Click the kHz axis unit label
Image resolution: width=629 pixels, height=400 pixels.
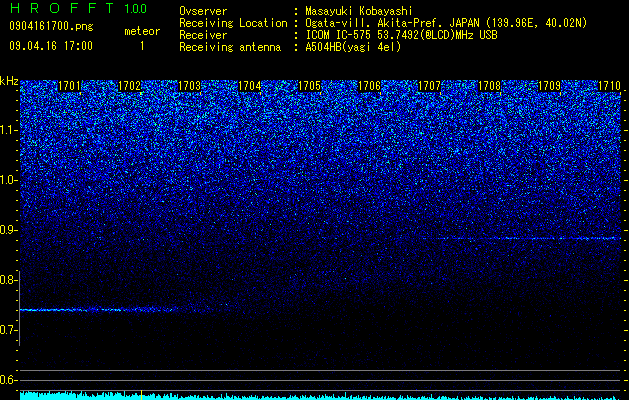click(9, 81)
